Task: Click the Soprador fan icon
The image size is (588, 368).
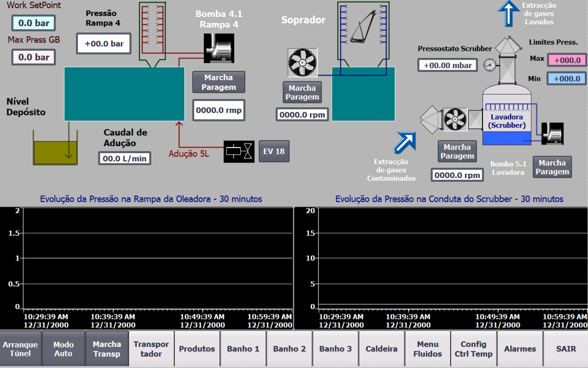Action: point(302,63)
